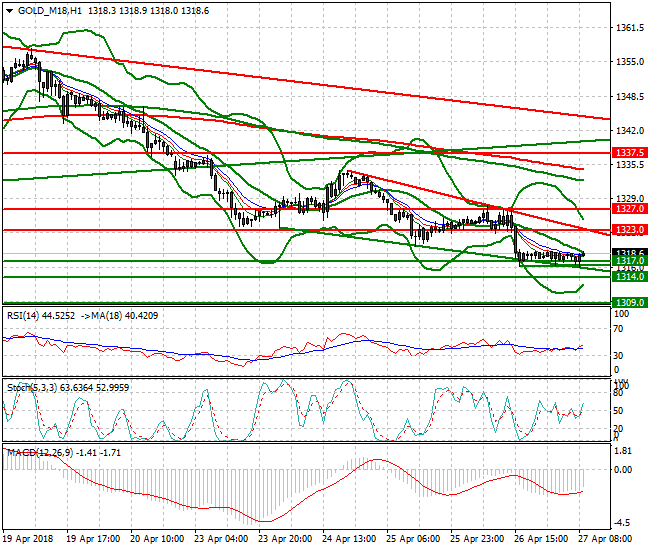Screen dimensions: 650x550
Task: Select the 1348.5 price axis value
Action: 630,97
